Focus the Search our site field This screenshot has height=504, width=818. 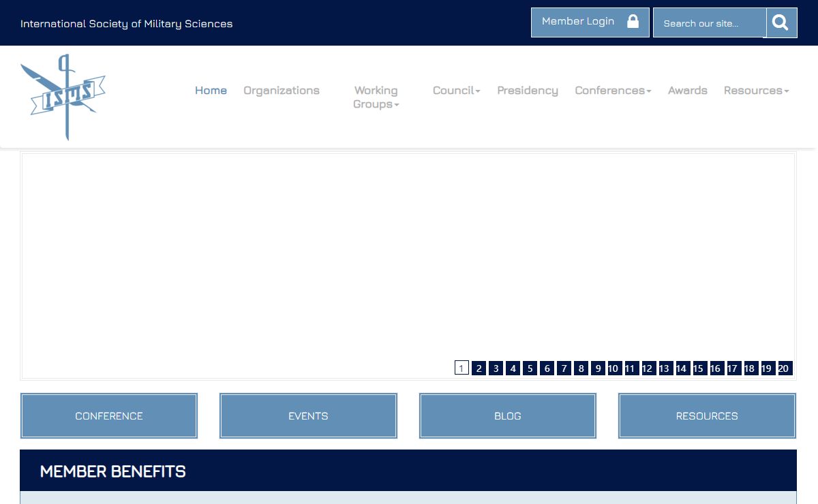(710, 23)
